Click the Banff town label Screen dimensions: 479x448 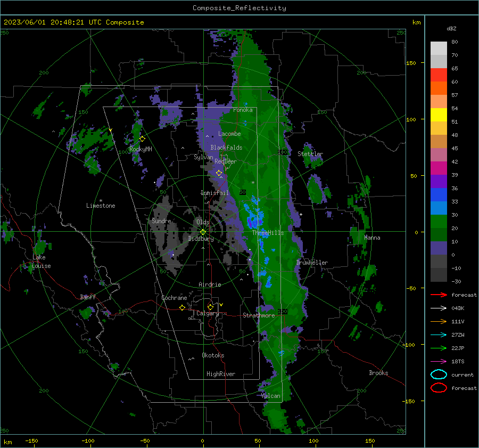(88, 297)
